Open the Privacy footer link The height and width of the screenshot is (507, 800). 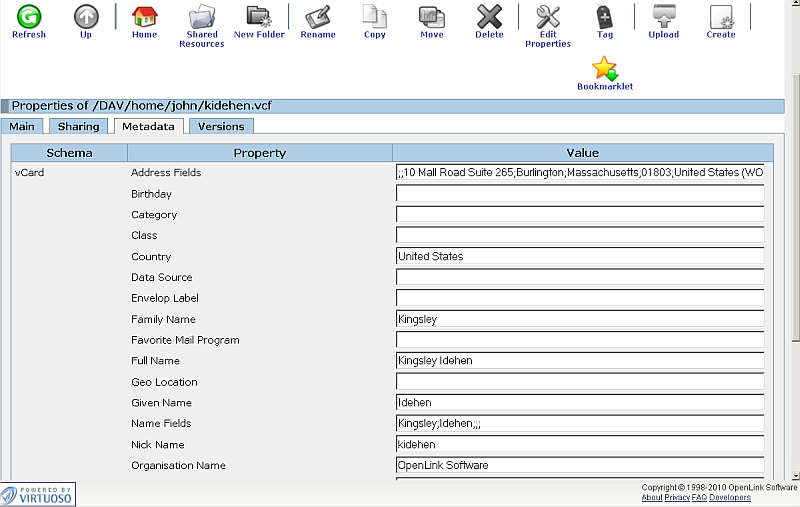676,497
